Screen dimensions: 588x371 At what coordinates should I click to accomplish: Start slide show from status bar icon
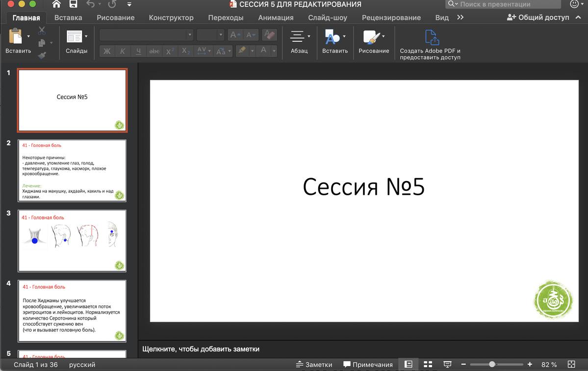coord(447,364)
